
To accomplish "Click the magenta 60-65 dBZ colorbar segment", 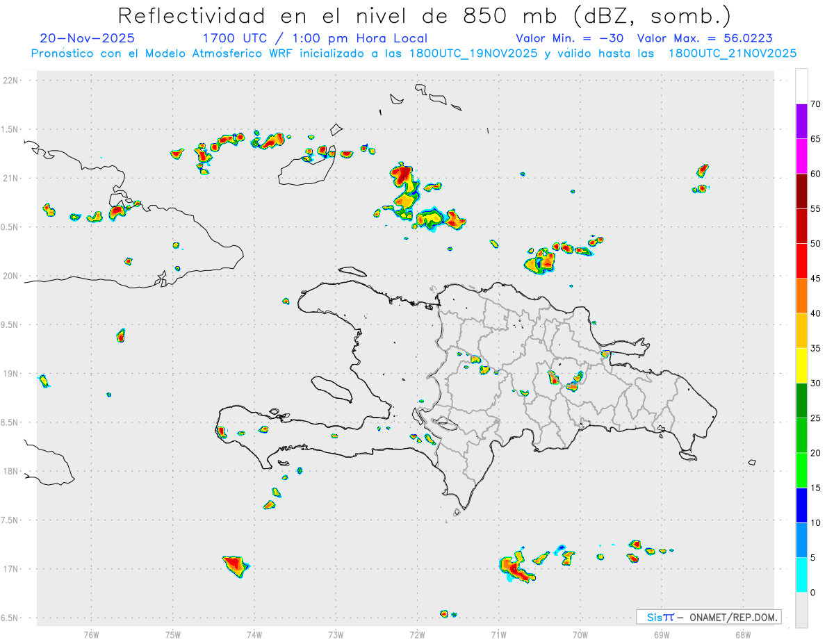I will (801, 156).
